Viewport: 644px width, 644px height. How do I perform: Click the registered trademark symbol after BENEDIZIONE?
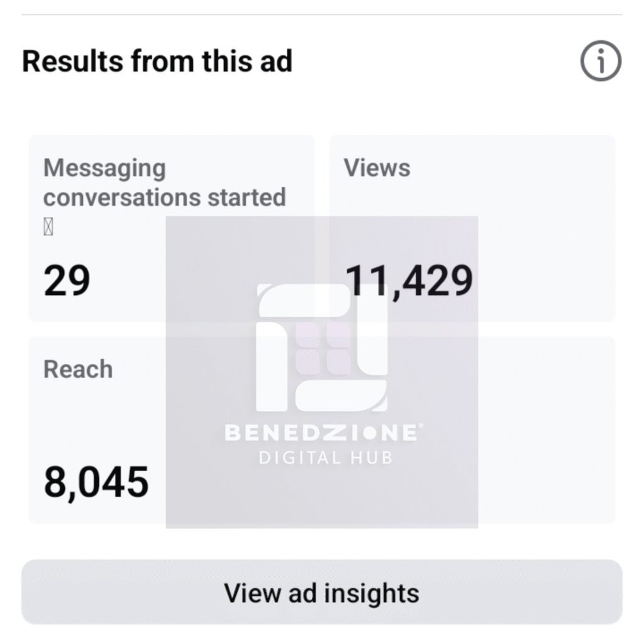point(419,426)
